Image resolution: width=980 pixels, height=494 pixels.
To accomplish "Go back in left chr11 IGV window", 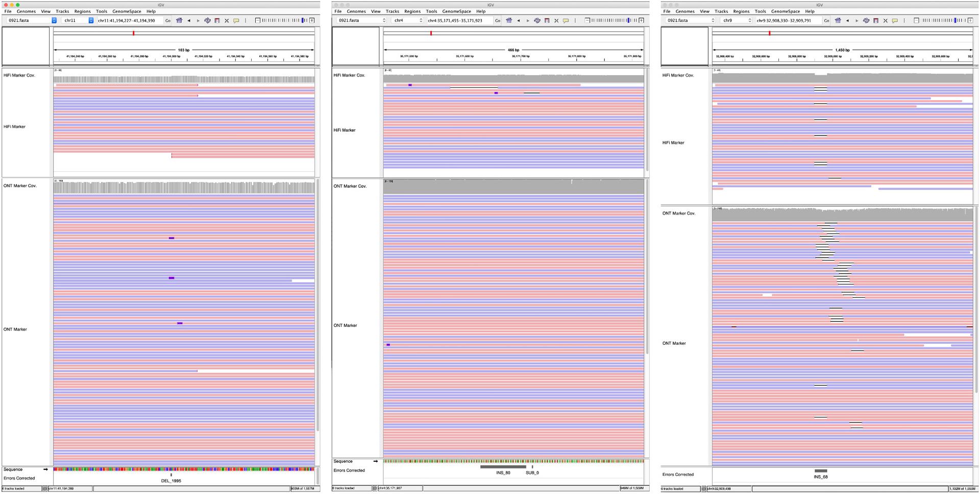I will click(189, 20).
